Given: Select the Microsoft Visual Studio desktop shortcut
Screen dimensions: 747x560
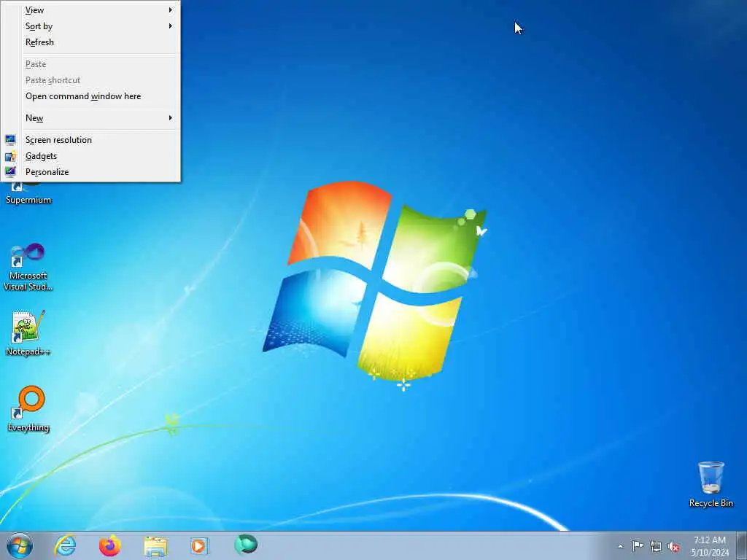Looking at the screenshot, I should [28, 267].
